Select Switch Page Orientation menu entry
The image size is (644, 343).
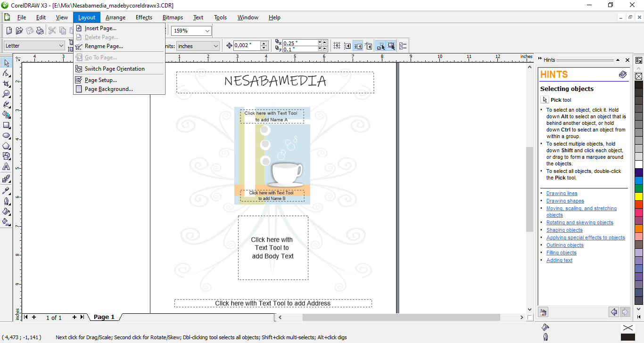(x=115, y=69)
